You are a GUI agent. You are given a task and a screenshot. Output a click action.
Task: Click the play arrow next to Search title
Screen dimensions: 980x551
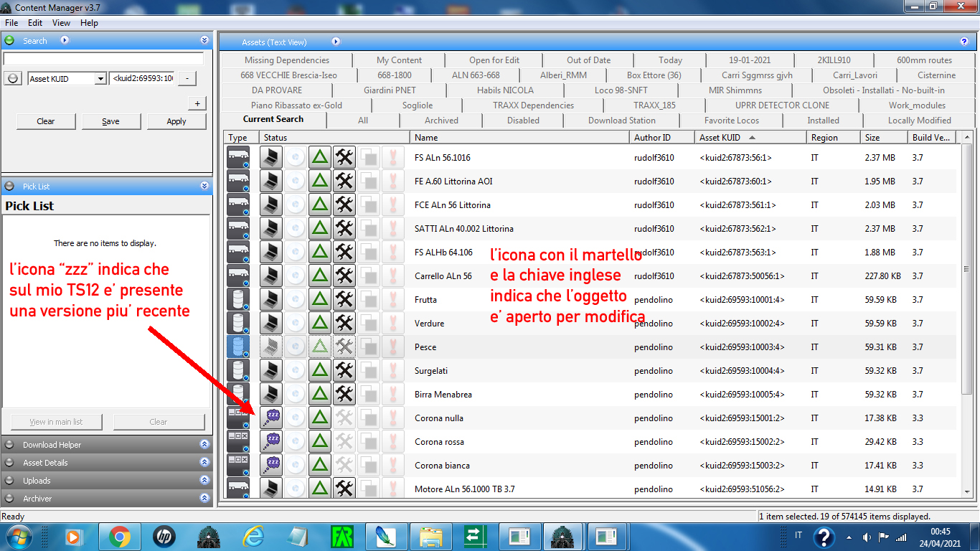click(x=65, y=41)
